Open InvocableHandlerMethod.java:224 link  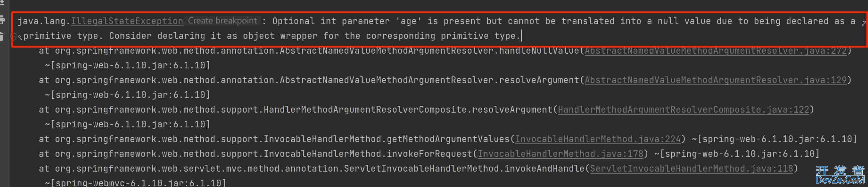tap(598, 139)
